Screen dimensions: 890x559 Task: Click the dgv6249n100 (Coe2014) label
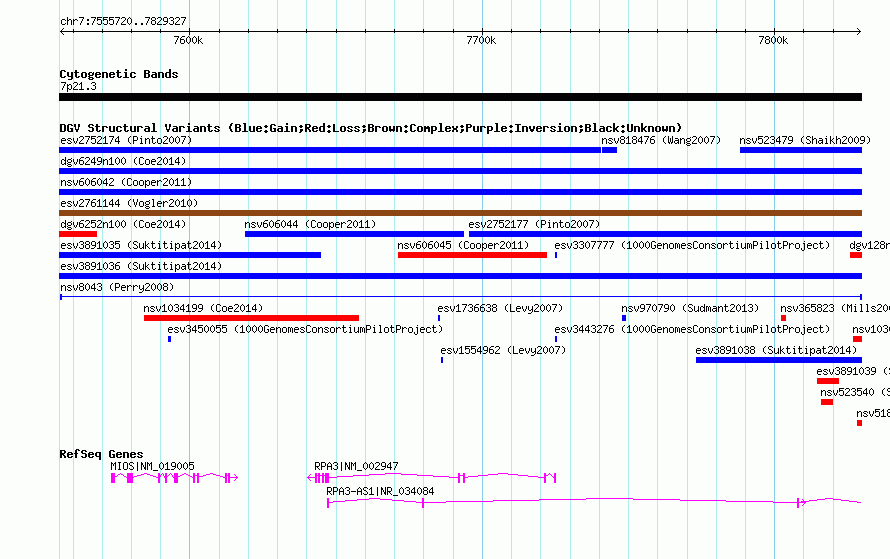point(123,161)
